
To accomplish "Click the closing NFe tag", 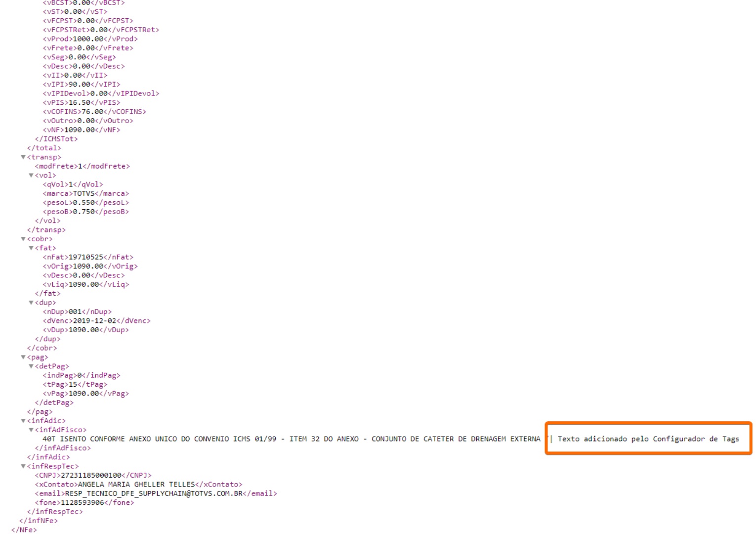I will click(x=24, y=530).
